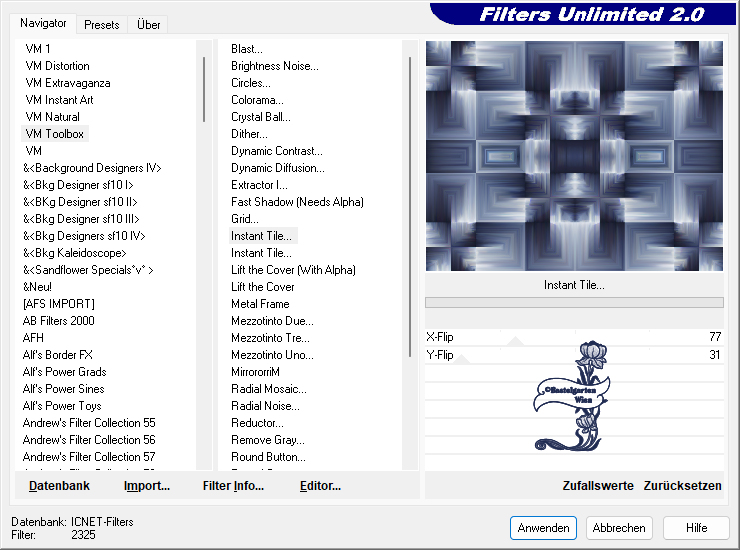Choose the Circles... filter
This screenshot has width=740, height=550.
point(251,83)
